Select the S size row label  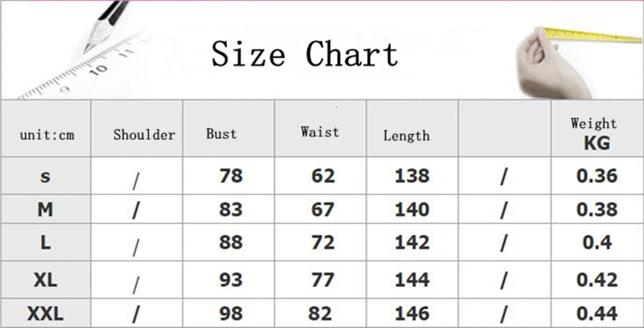(x=45, y=176)
